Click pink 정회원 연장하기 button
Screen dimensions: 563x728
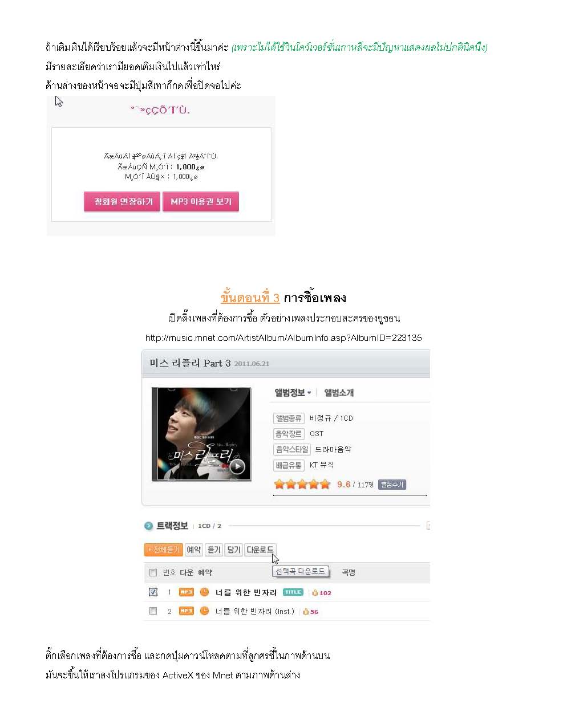click(122, 202)
